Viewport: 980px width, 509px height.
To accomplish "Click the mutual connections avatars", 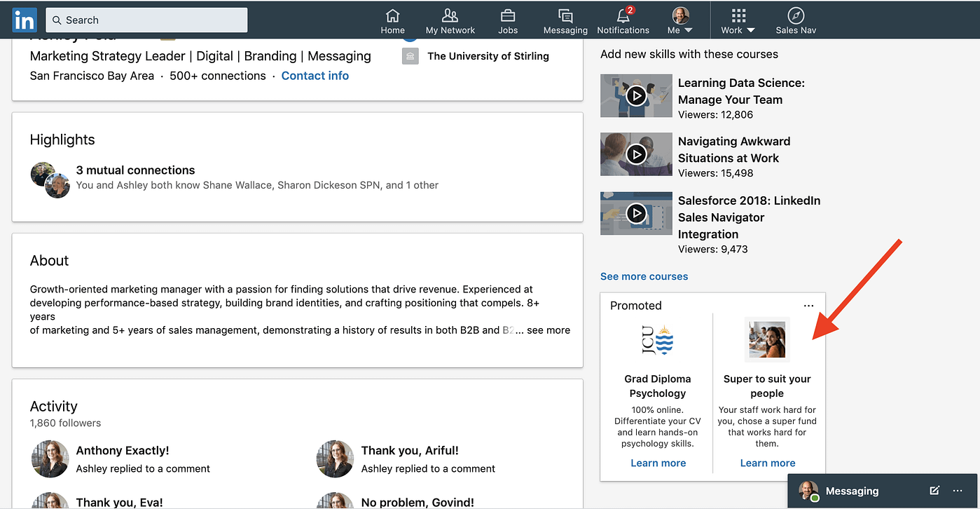I will click(50, 180).
